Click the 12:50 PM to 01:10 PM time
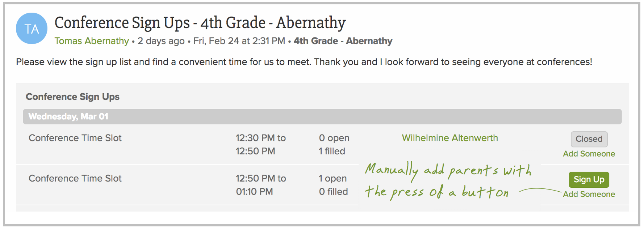 coord(261,185)
